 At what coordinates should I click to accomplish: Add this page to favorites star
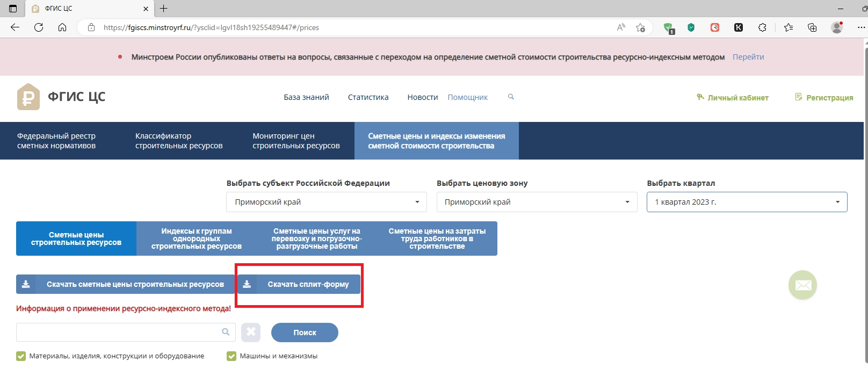(640, 27)
